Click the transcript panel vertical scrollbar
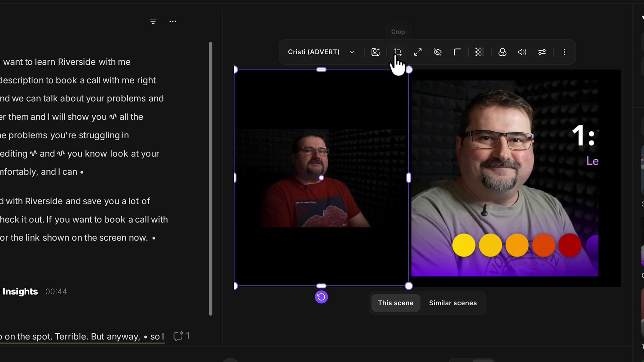The height and width of the screenshot is (362, 644). pyautogui.click(x=211, y=179)
